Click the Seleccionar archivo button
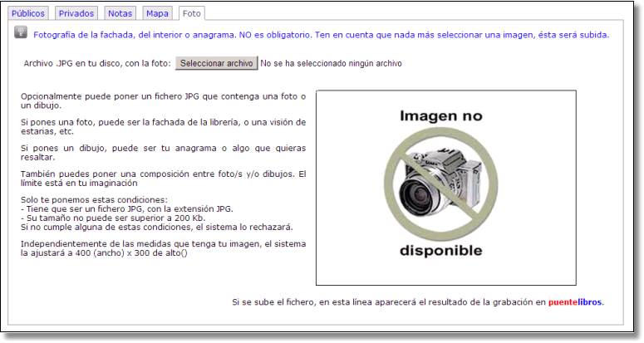This screenshot has height=343, width=644. tap(216, 63)
